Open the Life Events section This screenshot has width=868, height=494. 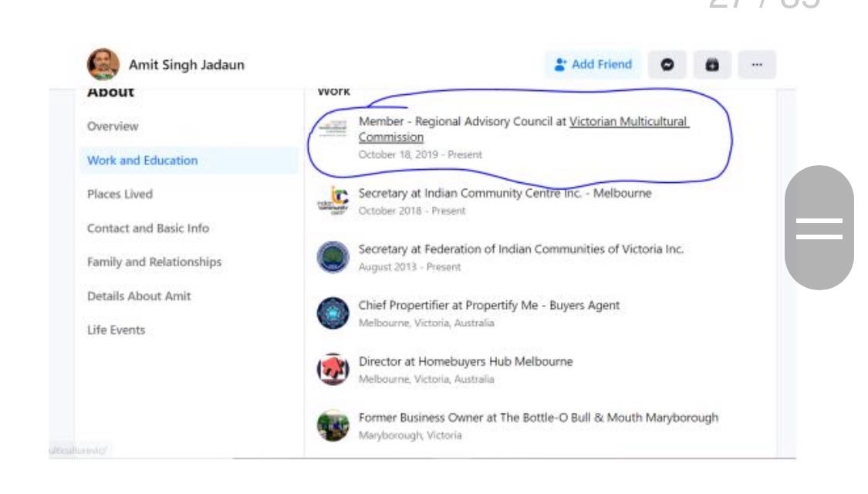117,330
